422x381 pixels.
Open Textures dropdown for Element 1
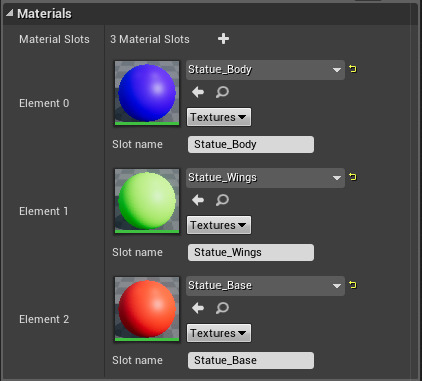coord(219,225)
